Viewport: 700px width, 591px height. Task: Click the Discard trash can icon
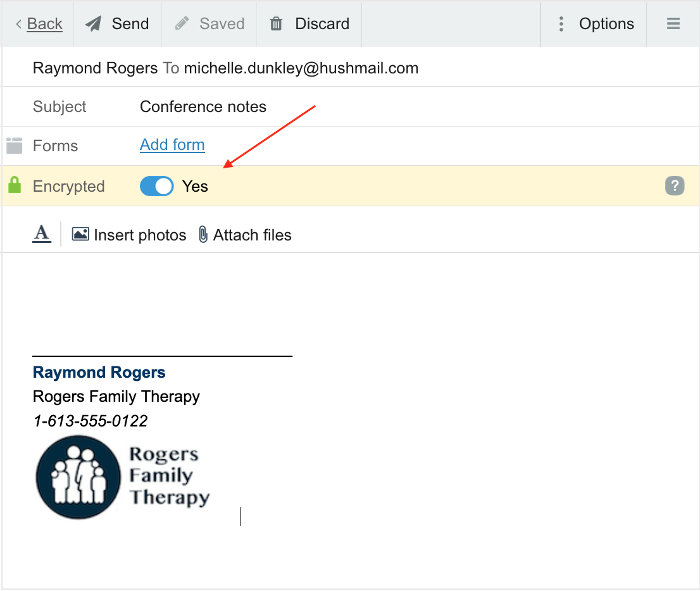tap(276, 23)
